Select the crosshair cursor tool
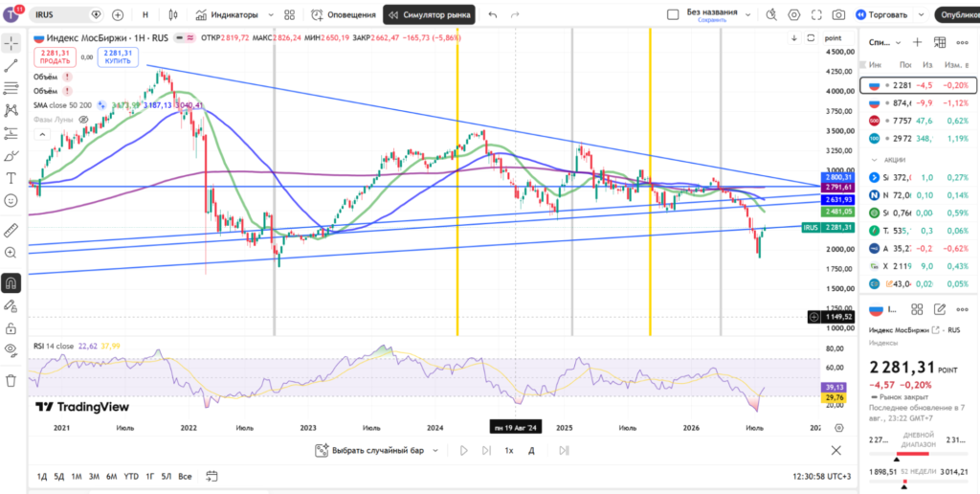Image resolution: width=980 pixels, height=494 pixels. click(x=11, y=43)
